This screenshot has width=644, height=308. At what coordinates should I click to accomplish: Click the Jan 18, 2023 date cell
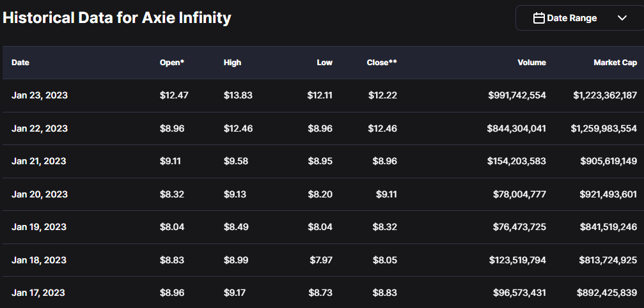39,260
